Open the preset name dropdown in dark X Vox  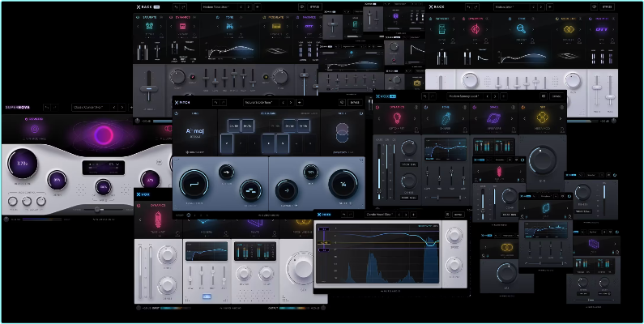pos(464,96)
